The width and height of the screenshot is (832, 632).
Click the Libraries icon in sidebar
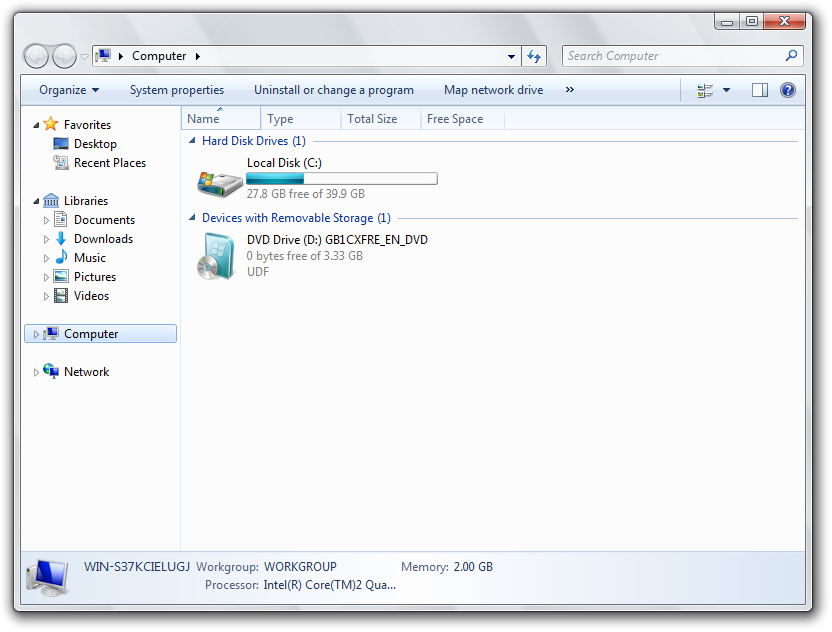pyautogui.click(x=51, y=200)
